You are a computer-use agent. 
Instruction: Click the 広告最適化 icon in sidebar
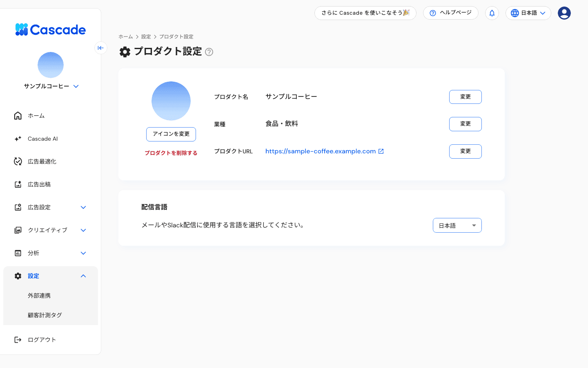coord(18,162)
